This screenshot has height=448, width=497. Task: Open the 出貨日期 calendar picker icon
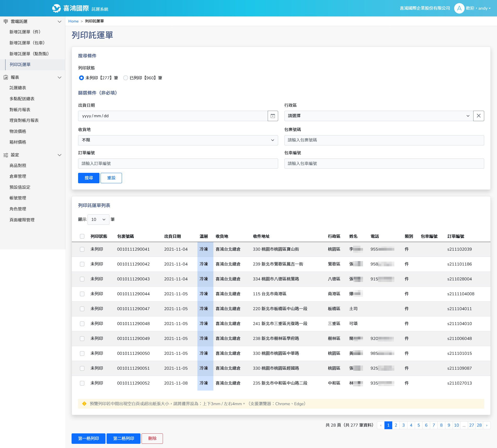(273, 116)
